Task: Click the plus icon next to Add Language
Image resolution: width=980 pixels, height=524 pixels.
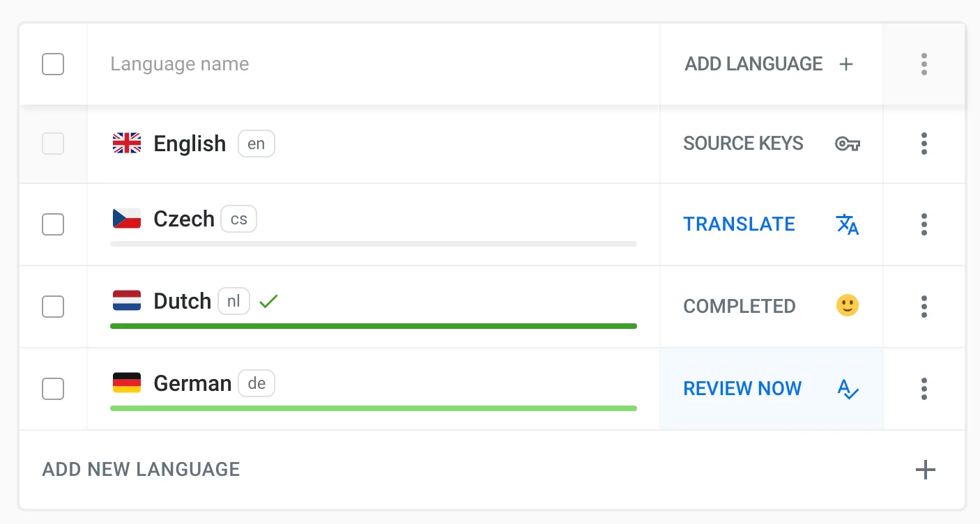Action: (846, 65)
